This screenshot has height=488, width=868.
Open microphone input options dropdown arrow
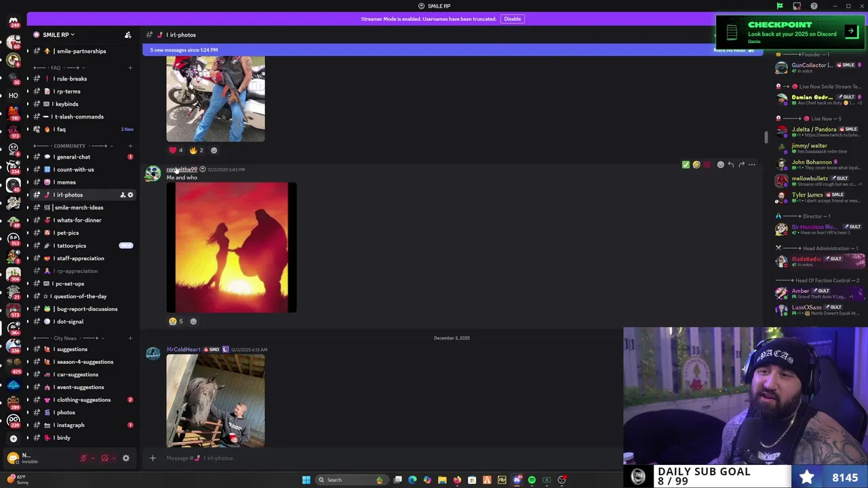pos(92,458)
